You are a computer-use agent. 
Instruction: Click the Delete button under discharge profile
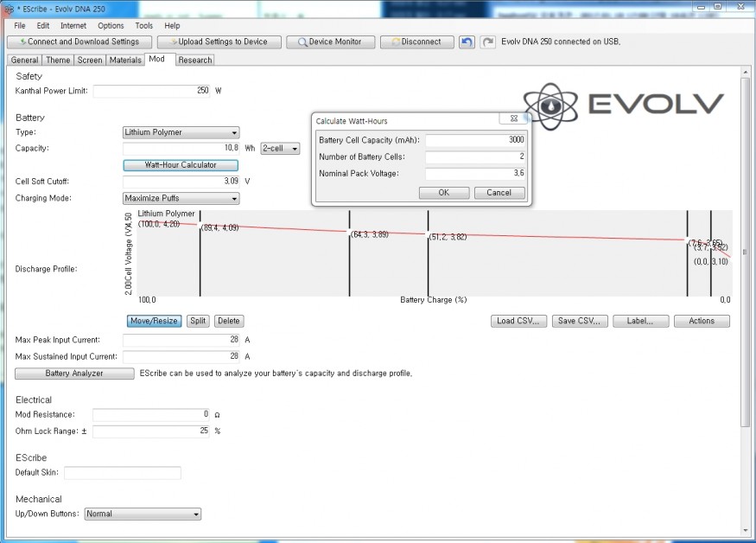point(229,321)
